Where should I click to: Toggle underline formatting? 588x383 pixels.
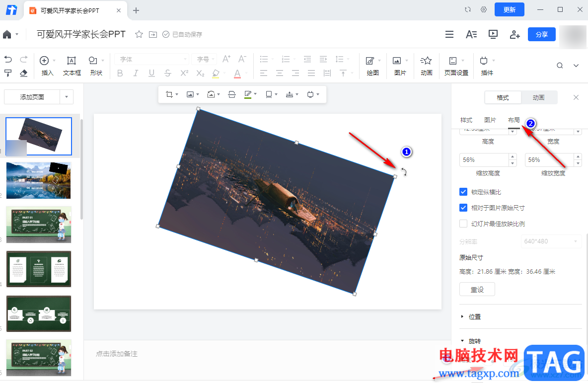[151, 73]
